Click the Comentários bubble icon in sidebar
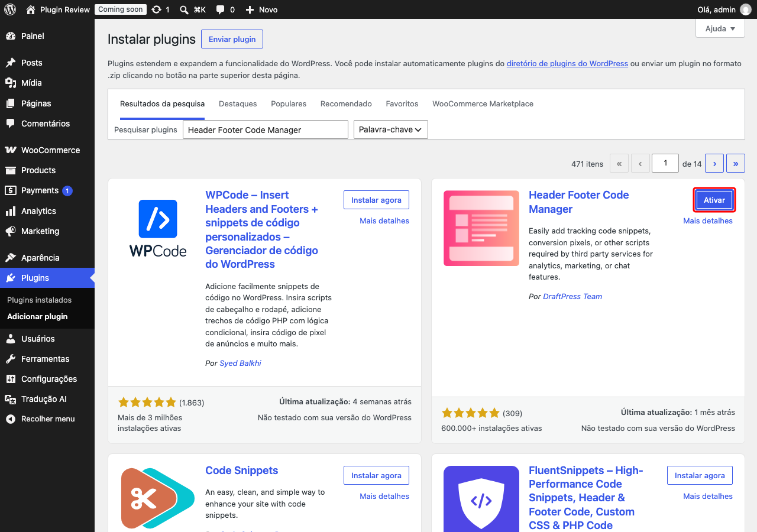 coord(11,124)
